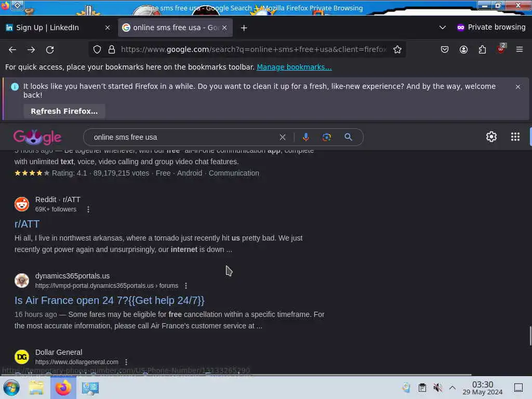
Task: Submit search with magnifier icon
Action: coord(348,137)
